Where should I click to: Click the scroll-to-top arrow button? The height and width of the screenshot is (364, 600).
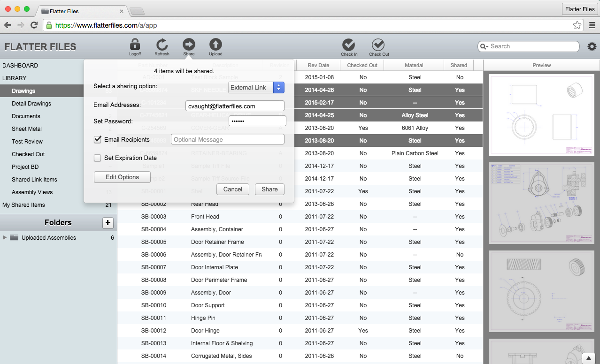click(x=588, y=358)
